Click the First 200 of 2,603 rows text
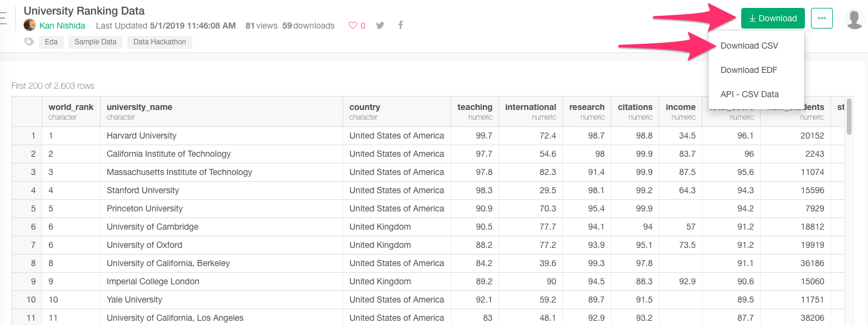The height and width of the screenshot is (325, 868). click(53, 86)
